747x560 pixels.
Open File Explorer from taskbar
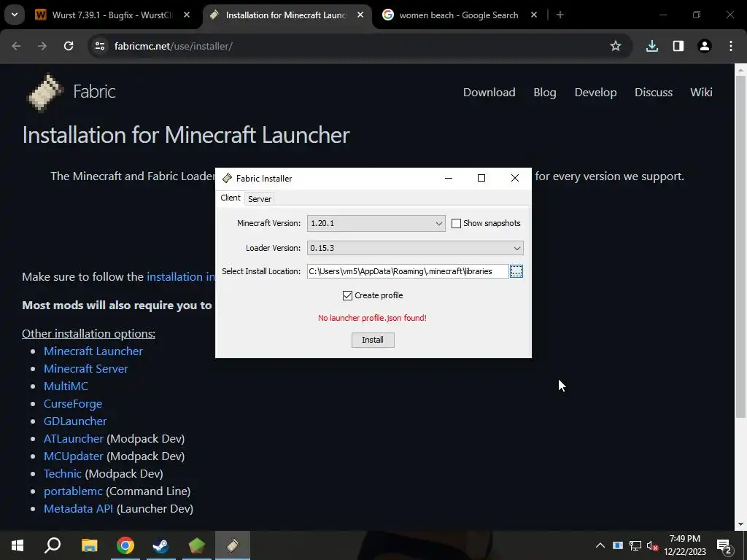click(89, 545)
